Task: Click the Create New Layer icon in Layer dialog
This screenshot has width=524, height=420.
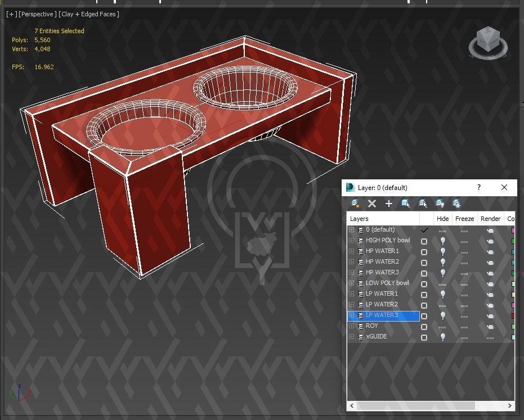Action: [355, 204]
